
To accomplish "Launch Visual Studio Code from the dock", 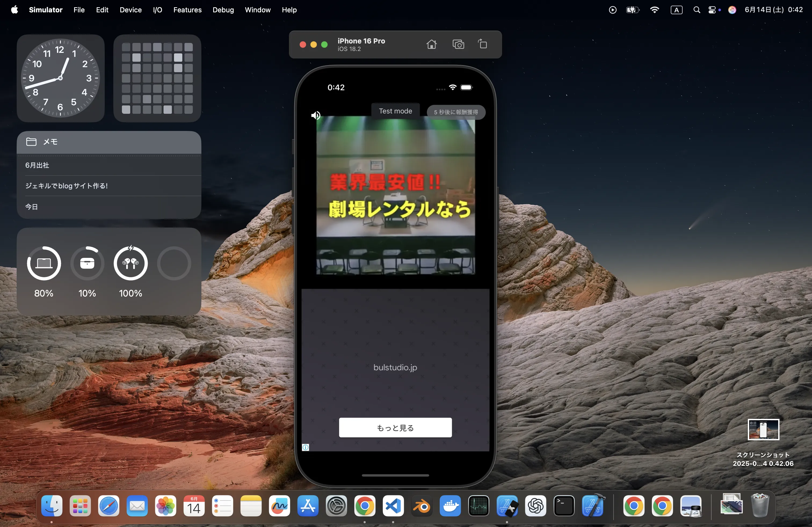I will [393, 506].
